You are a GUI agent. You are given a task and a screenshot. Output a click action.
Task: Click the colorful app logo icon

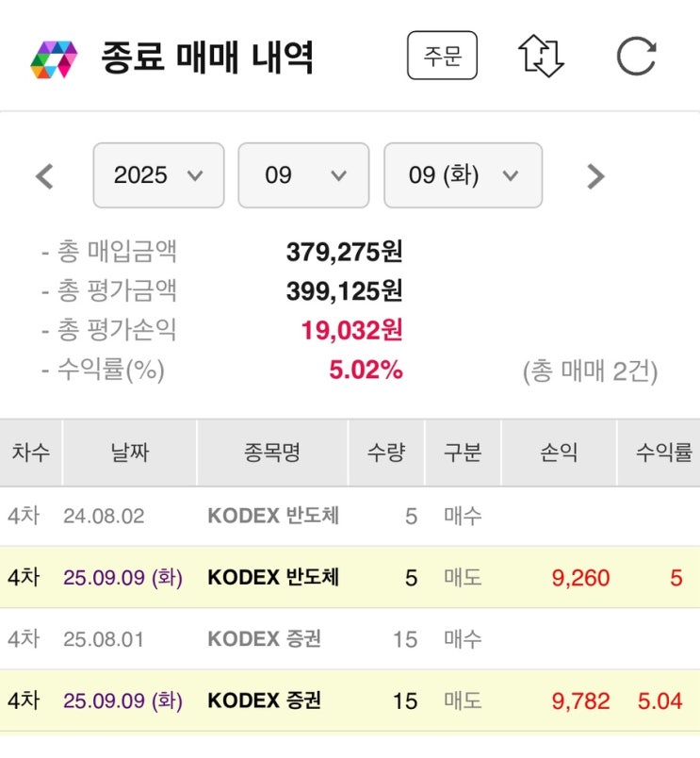[x=54, y=58]
